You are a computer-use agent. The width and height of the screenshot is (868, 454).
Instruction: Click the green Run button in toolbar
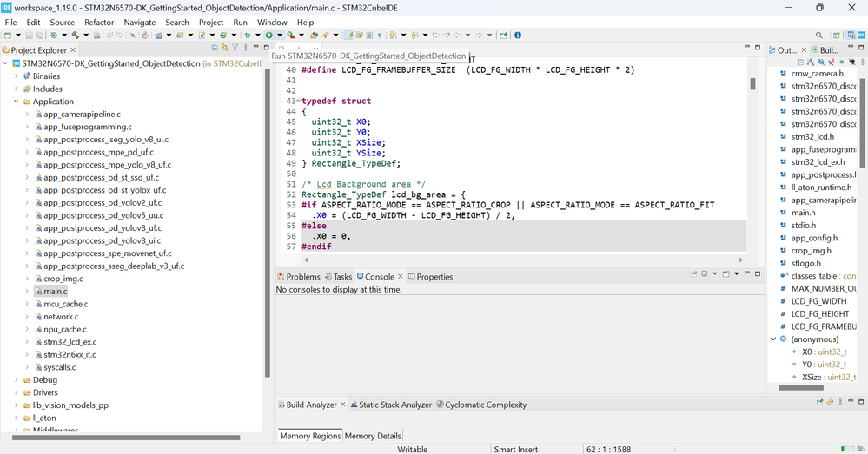[x=269, y=36]
